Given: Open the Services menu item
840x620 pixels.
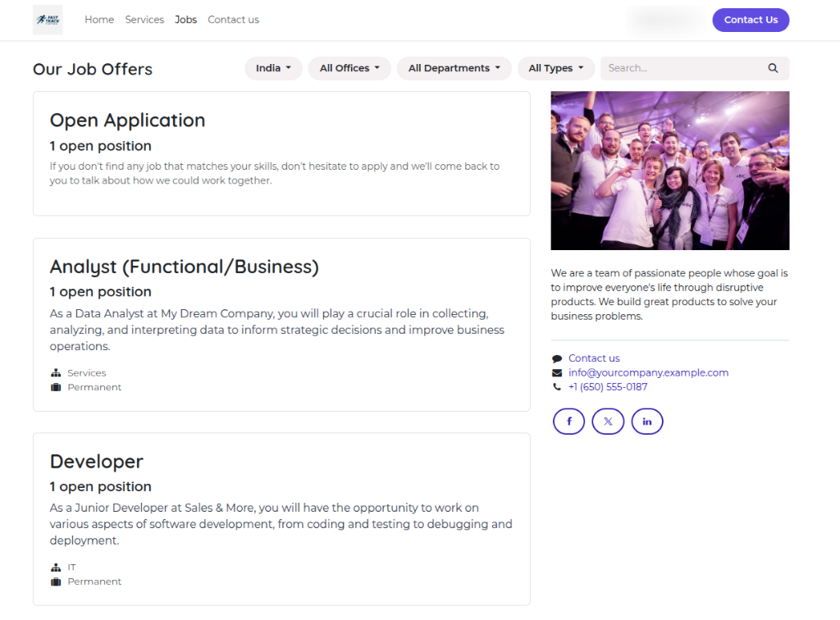Looking at the screenshot, I should [x=144, y=20].
